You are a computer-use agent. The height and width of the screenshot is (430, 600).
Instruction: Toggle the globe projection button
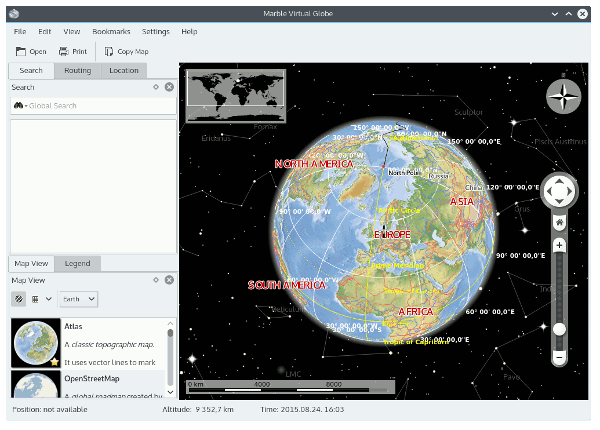(x=18, y=298)
